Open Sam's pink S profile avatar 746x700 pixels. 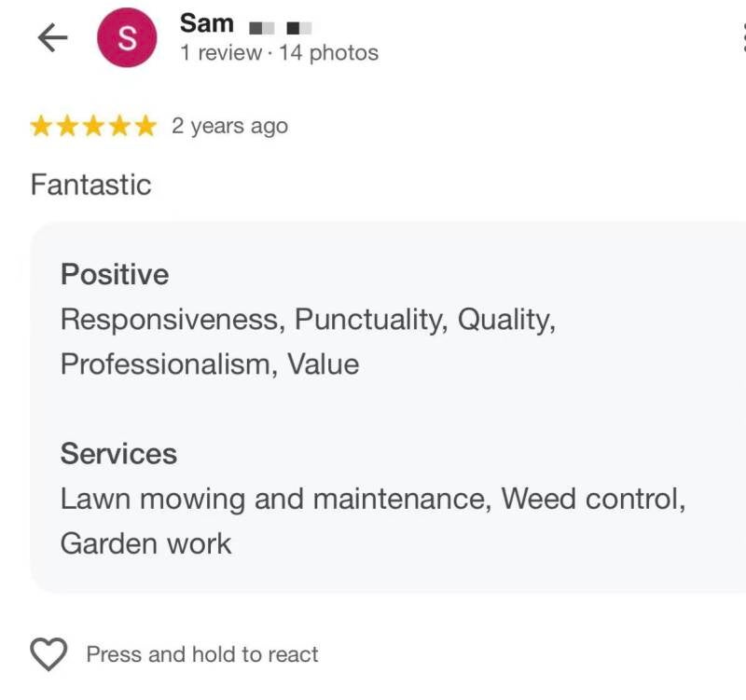pyautogui.click(x=128, y=38)
